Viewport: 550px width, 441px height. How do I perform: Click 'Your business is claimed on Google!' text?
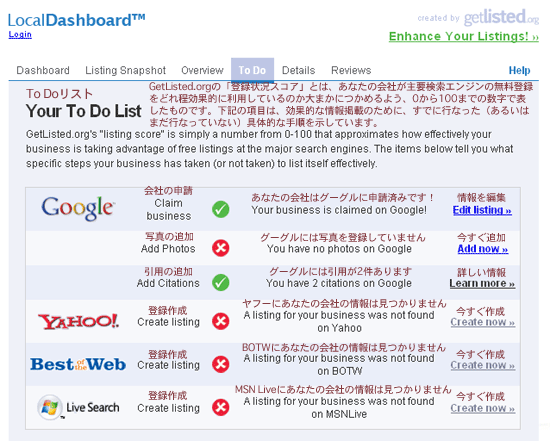coord(339,210)
